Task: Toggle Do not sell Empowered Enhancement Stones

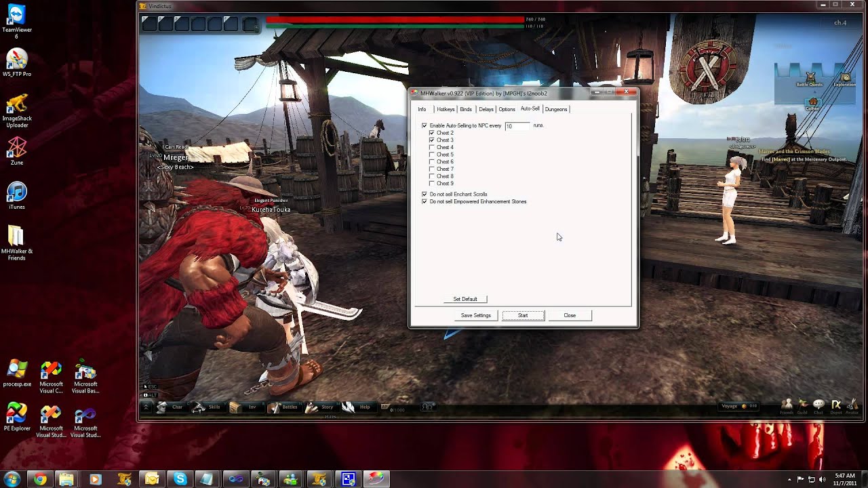Action: (x=425, y=202)
